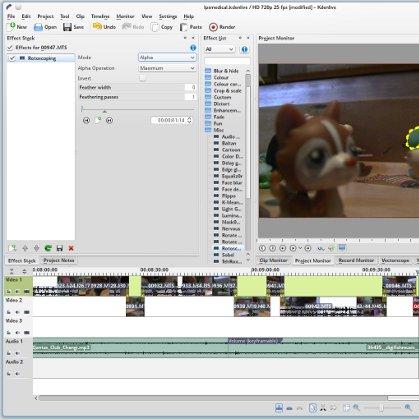Expand the Crop & scale effects folder
The height and width of the screenshot is (419, 419).
point(227,91)
